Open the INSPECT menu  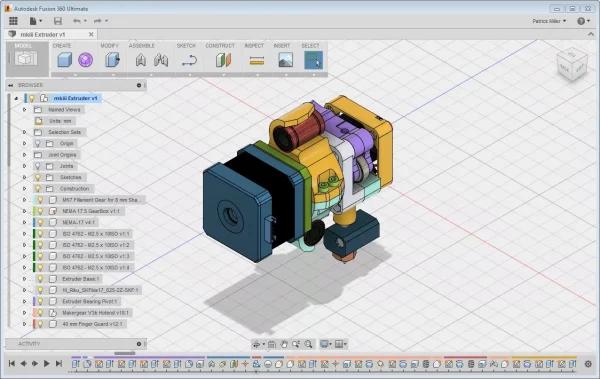(254, 46)
